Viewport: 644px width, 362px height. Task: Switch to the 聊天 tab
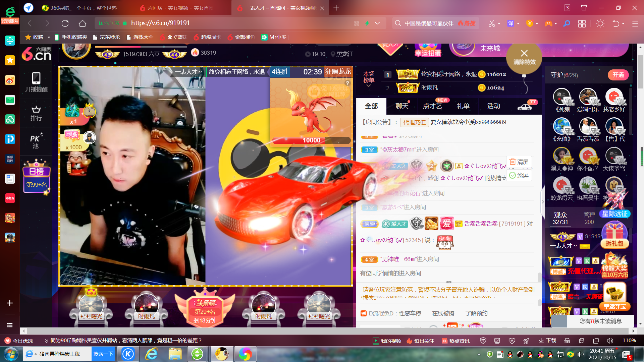click(402, 106)
